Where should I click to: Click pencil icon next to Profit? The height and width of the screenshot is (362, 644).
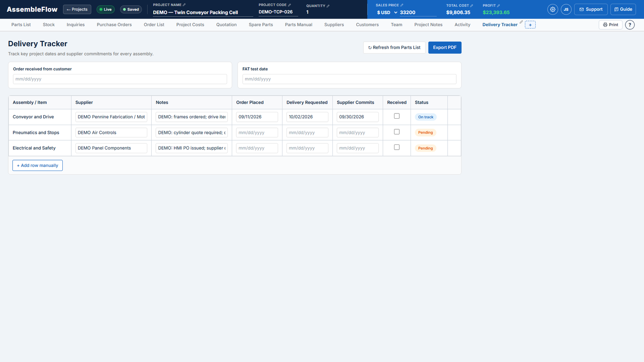pos(499,6)
